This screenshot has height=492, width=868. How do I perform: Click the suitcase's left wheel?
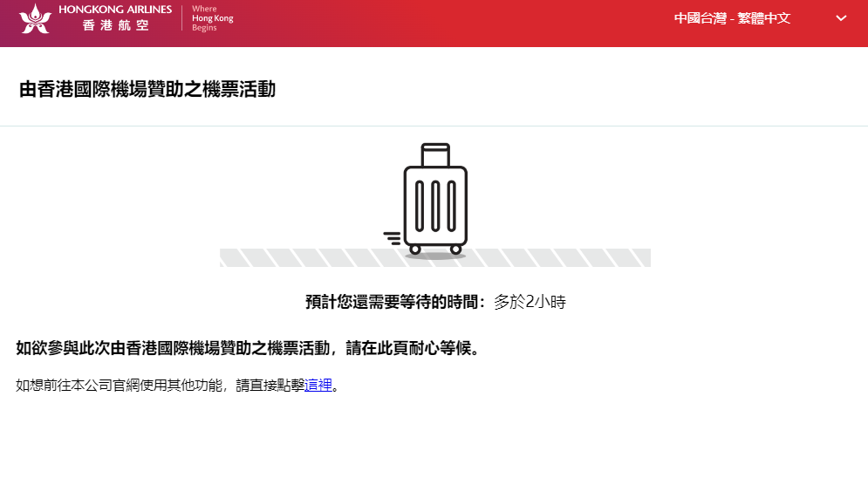415,249
